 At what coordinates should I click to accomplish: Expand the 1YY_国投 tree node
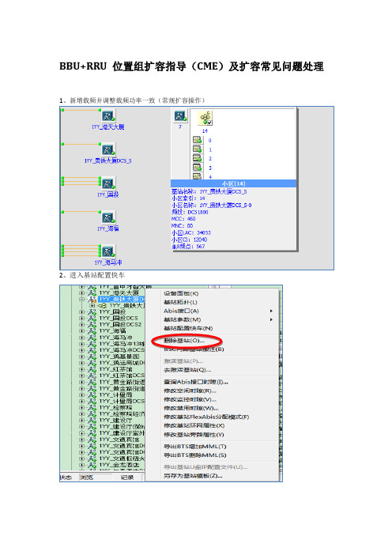[81, 311]
